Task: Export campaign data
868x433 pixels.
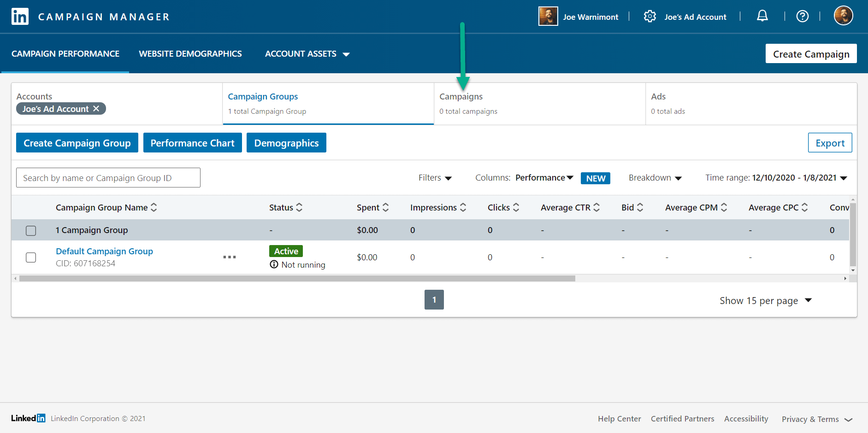Action: click(830, 143)
